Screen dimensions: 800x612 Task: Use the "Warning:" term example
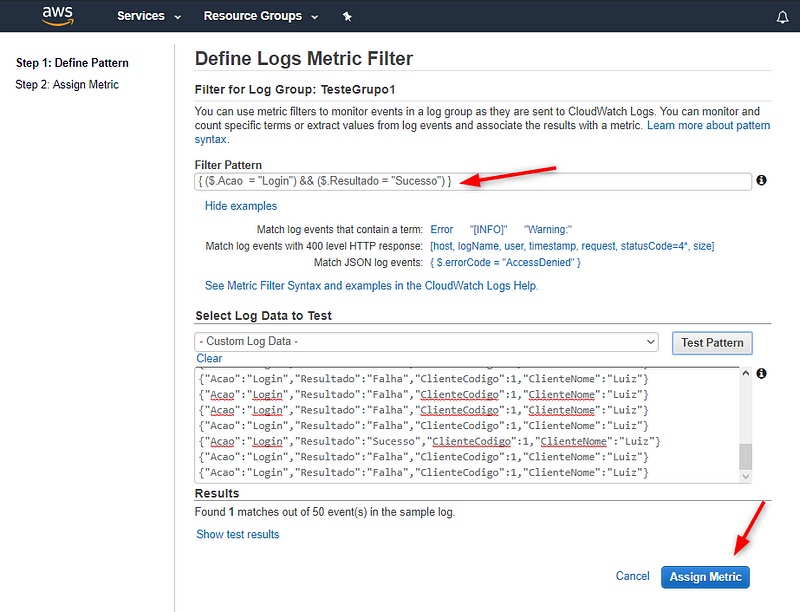click(x=547, y=230)
